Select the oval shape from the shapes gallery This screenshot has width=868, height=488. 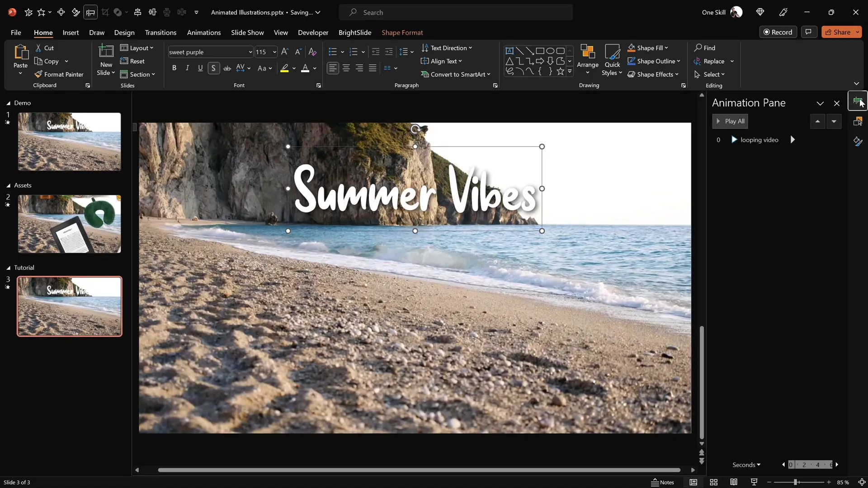[551, 51]
